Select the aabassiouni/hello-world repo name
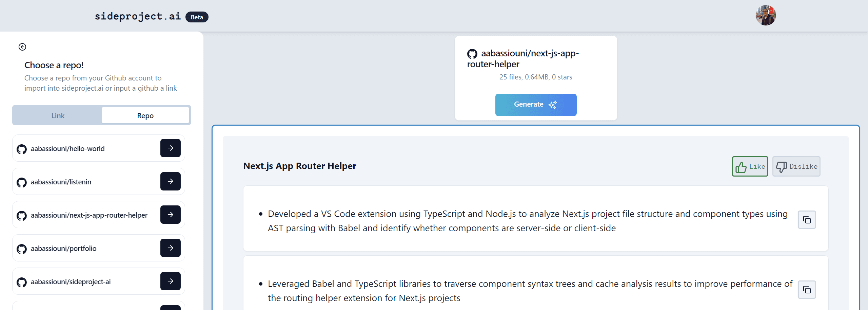 tap(67, 149)
